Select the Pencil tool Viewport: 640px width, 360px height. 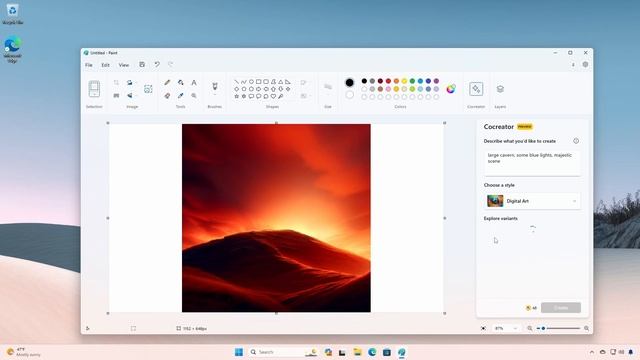(167, 82)
